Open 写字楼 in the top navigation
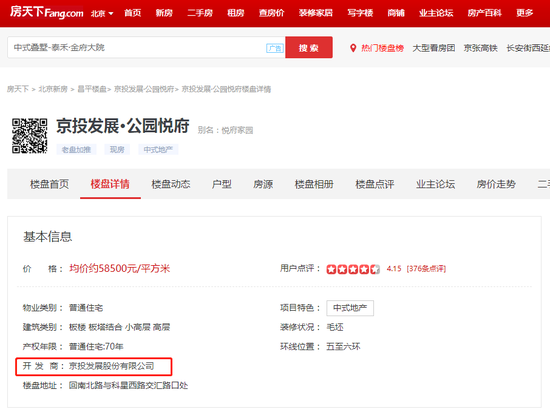550x412 pixels. [360, 13]
